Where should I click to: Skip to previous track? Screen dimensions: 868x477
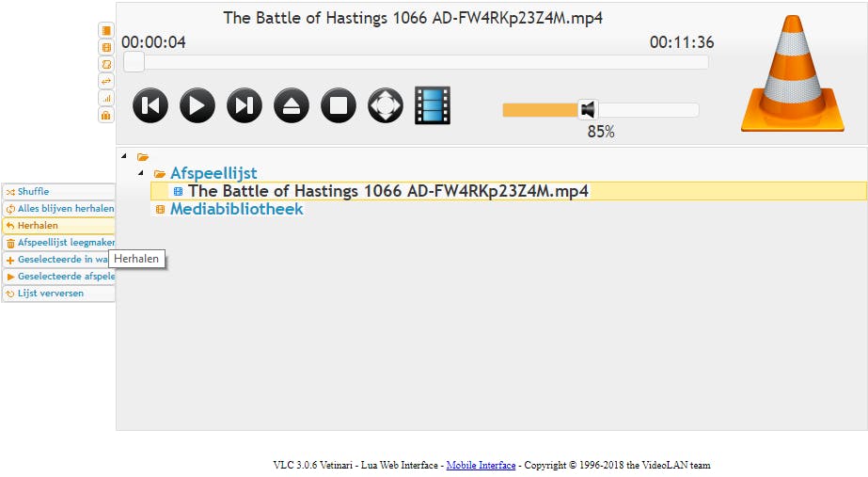[x=150, y=105]
